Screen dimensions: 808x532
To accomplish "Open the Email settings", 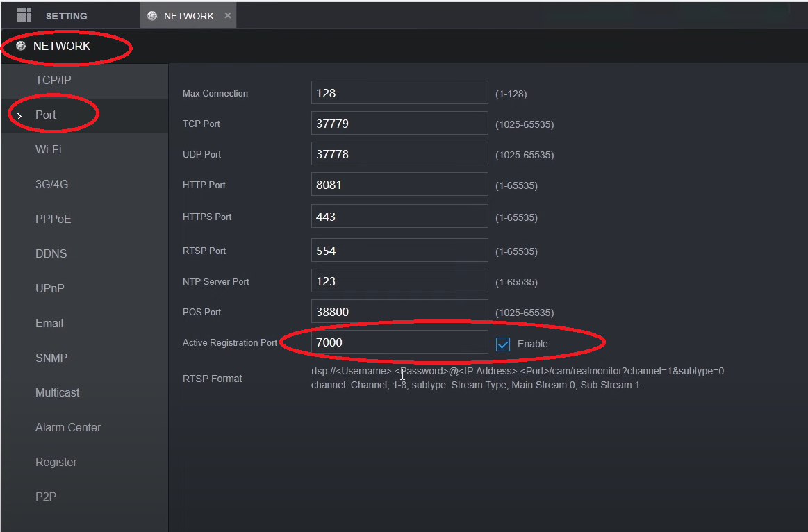I will (x=49, y=324).
